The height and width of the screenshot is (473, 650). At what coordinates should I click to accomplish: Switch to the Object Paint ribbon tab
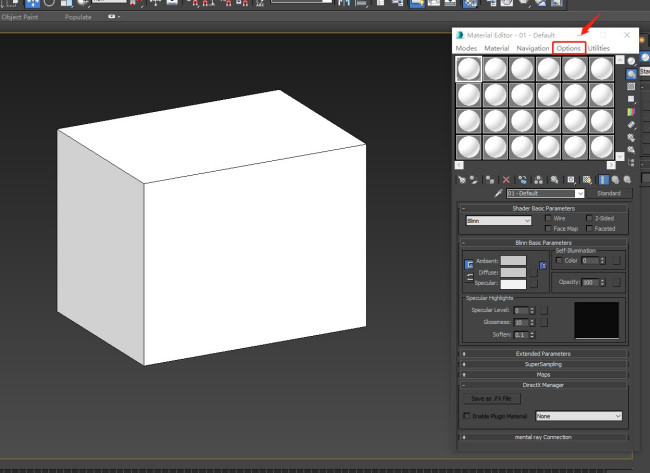[x=19, y=17]
